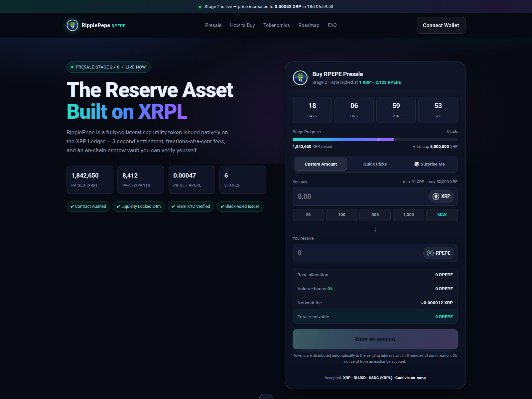Select the Custom Amount tab
Image resolution: width=532 pixels, height=399 pixels.
click(321, 164)
